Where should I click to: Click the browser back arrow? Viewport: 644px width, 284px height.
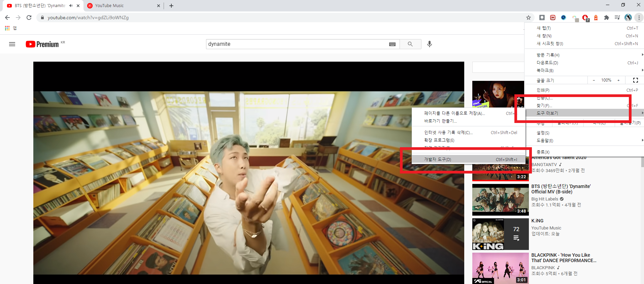7,18
